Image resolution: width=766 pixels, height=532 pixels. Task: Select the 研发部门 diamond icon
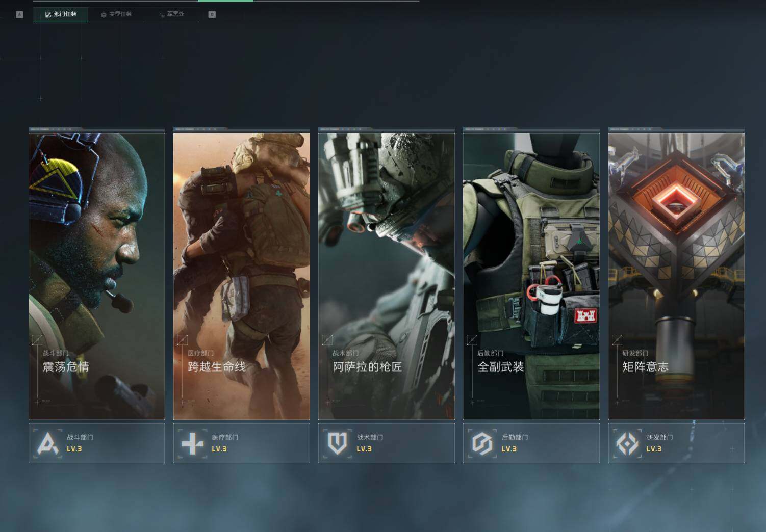click(x=627, y=443)
